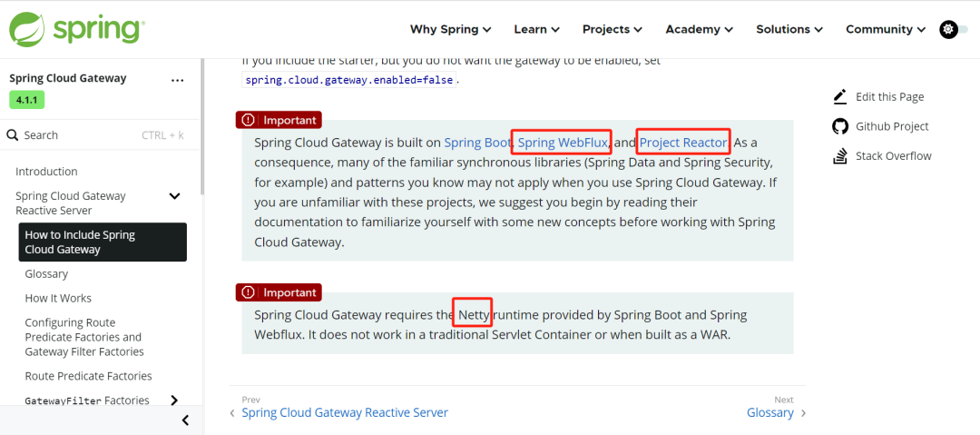This screenshot has height=435, width=980.
Task: Open the Glossary sidebar item
Action: (x=46, y=274)
